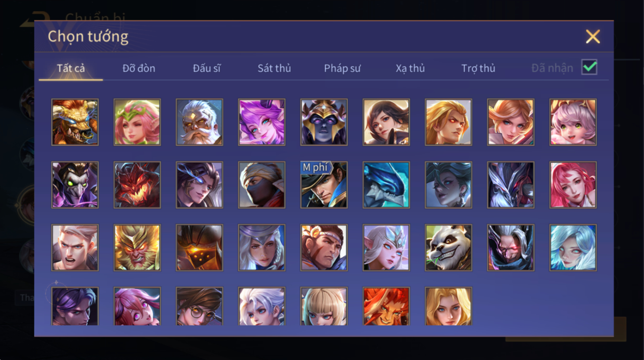Close the 'Chọn tướng' dialog
Image resolution: width=644 pixels, height=360 pixels.
593,37
